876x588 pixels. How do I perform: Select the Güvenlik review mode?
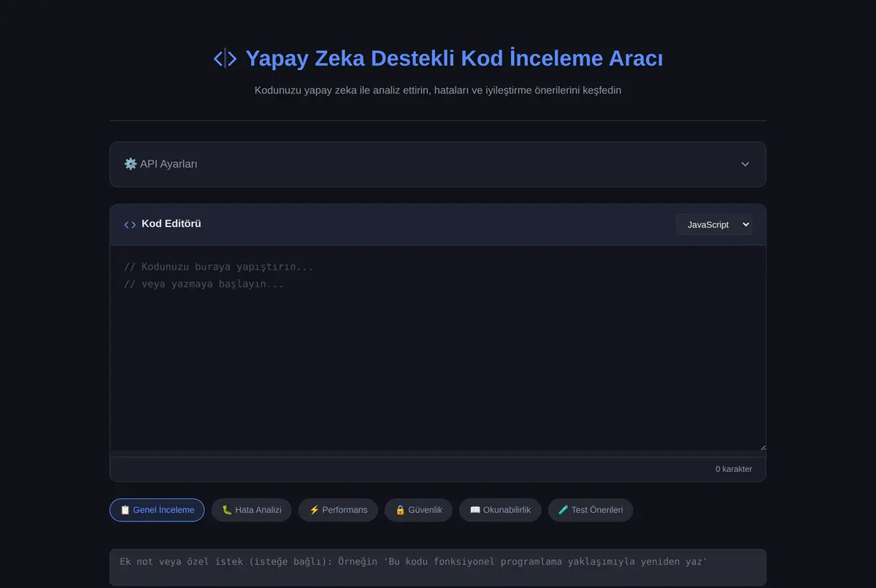pos(418,510)
